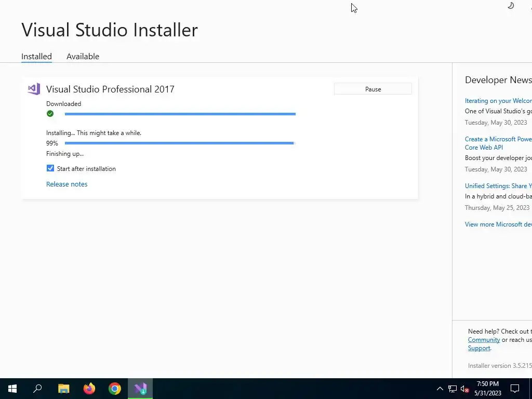This screenshot has height=399, width=532.
Task: Open the Developer Community link
Action: pyautogui.click(x=484, y=340)
